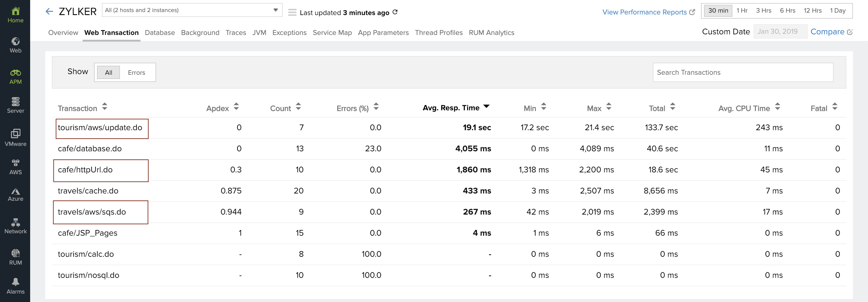Open the Service Map tab

332,33
